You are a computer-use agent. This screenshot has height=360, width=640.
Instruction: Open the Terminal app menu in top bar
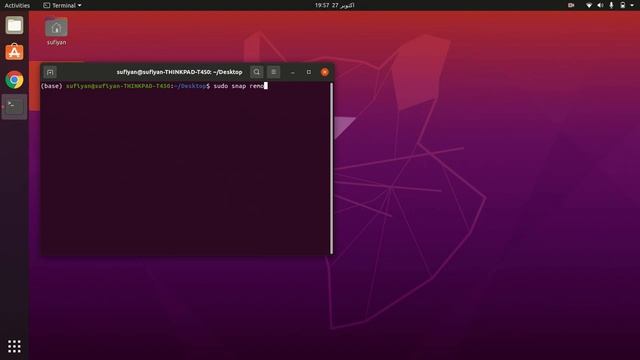tap(62, 5)
